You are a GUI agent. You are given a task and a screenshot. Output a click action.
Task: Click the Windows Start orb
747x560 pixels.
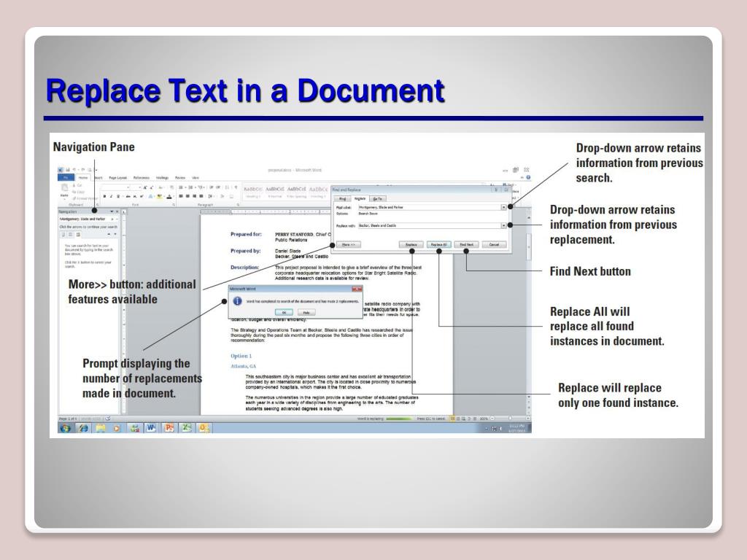pyautogui.click(x=65, y=427)
